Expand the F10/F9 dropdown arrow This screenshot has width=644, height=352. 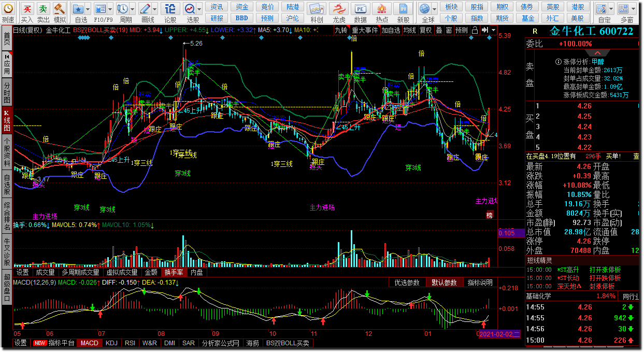coord(110,9)
